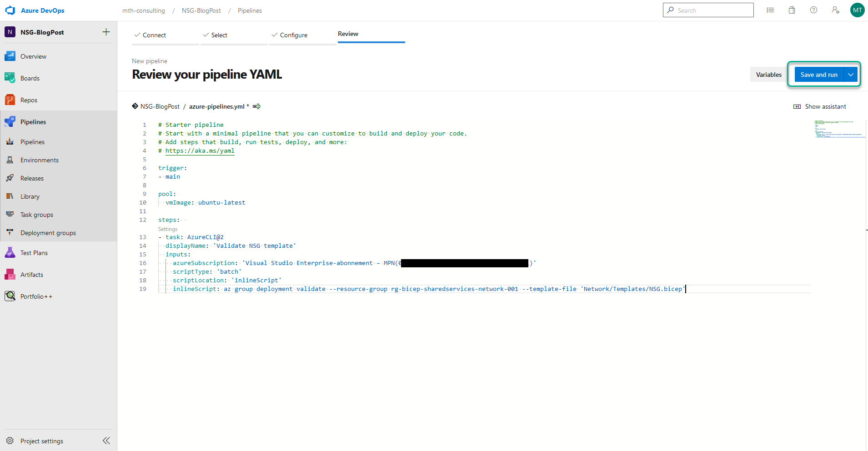Click the scriptType 'batch' line
Image resolution: width=868 pixels, height=451 pixels.
207,271
